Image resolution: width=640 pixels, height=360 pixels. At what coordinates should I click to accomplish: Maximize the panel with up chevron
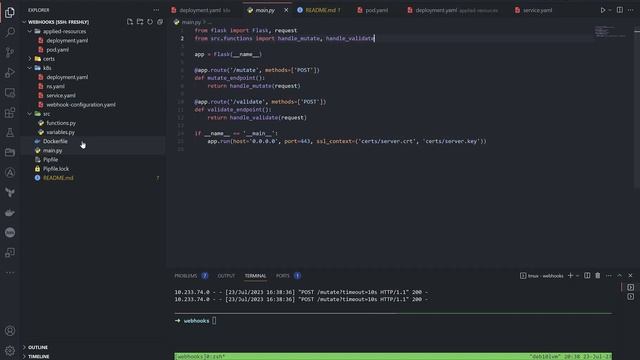point(619,276)
